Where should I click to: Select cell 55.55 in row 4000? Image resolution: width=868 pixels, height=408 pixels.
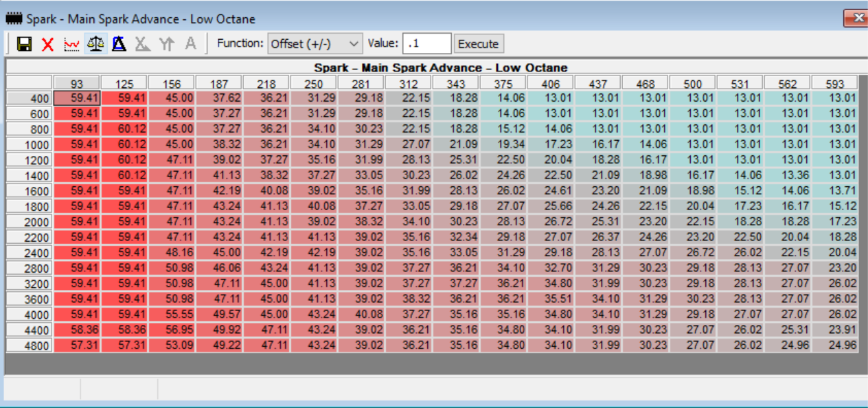(172, 315)
